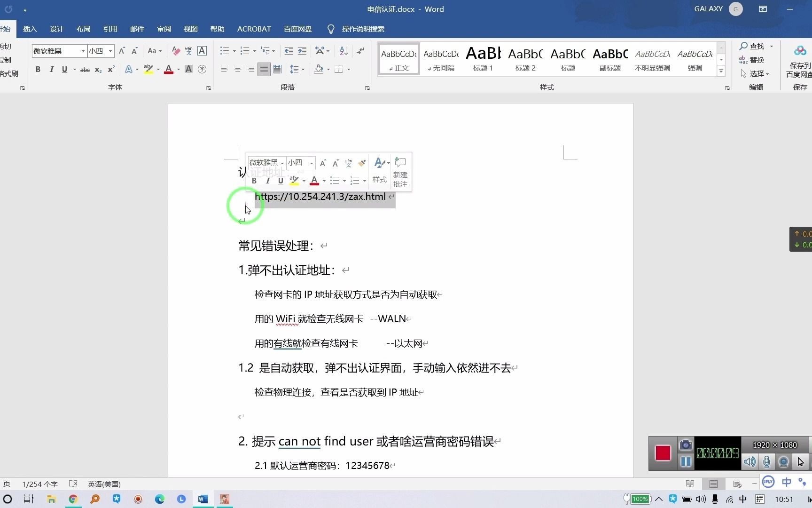Image resolution: width=812 pixels, height=508 pixels.
Task: Open the ACROBAT tab
Action: point(254,29)
